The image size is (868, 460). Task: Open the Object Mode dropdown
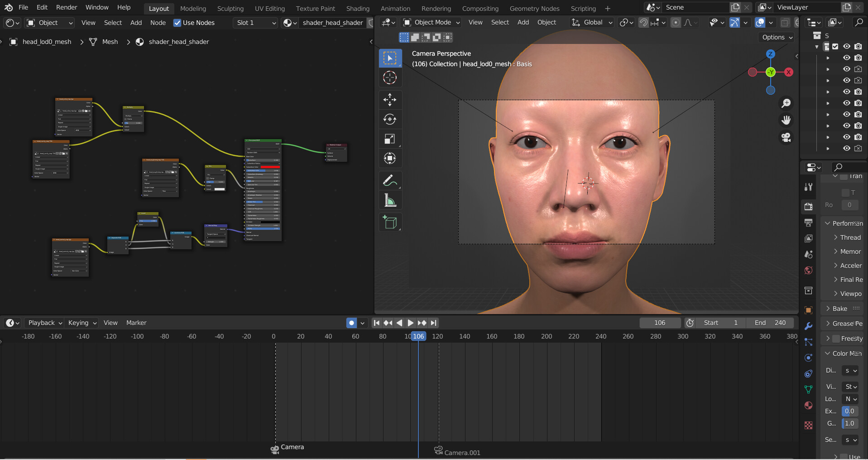click(x=430, y=22)
